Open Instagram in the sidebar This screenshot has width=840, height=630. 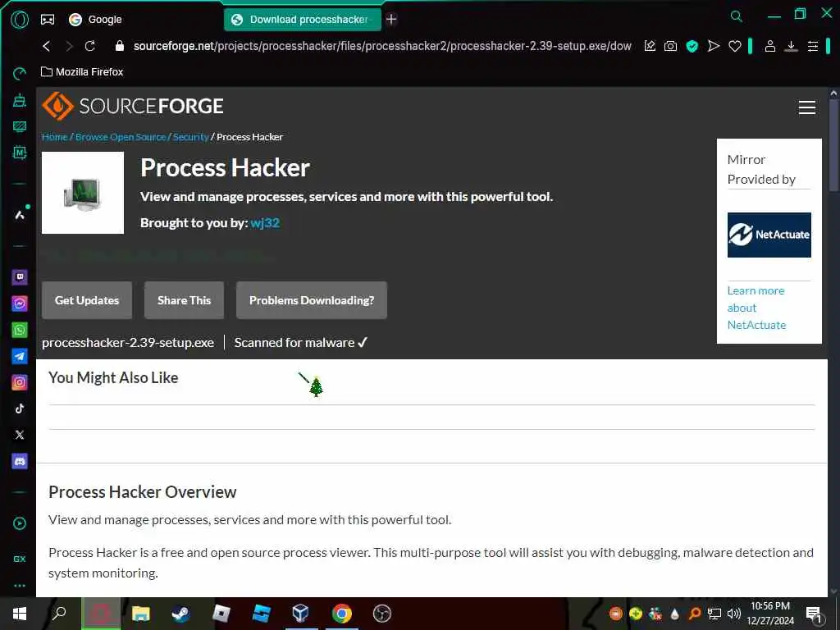tap(20, 382)
